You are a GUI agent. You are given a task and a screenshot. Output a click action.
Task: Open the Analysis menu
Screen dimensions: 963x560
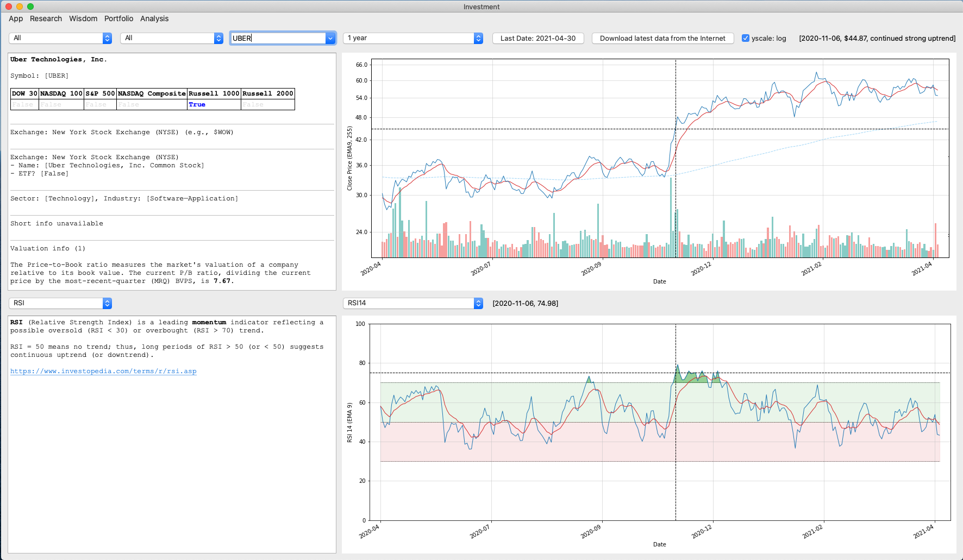tap(154, 18)
